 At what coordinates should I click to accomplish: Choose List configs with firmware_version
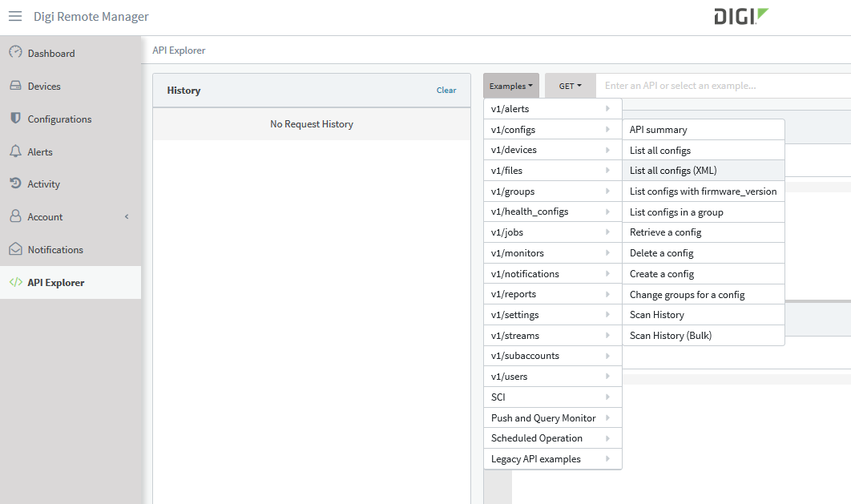704,191
